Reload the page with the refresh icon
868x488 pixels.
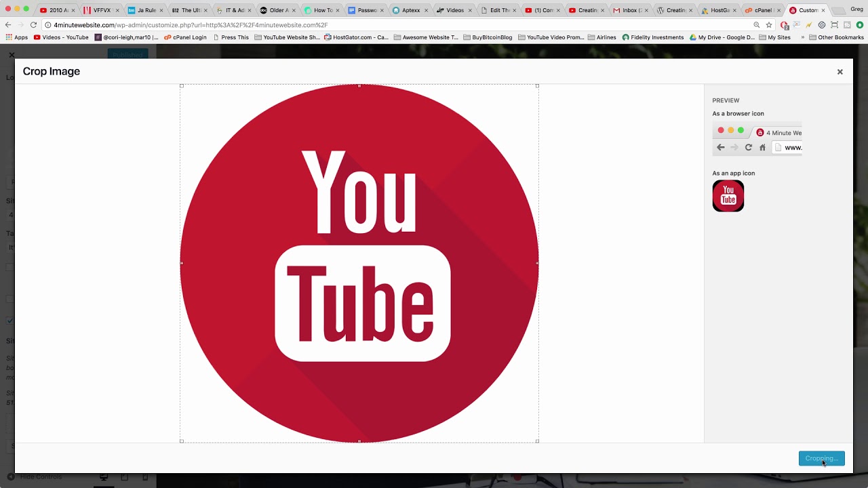[33, 24]
